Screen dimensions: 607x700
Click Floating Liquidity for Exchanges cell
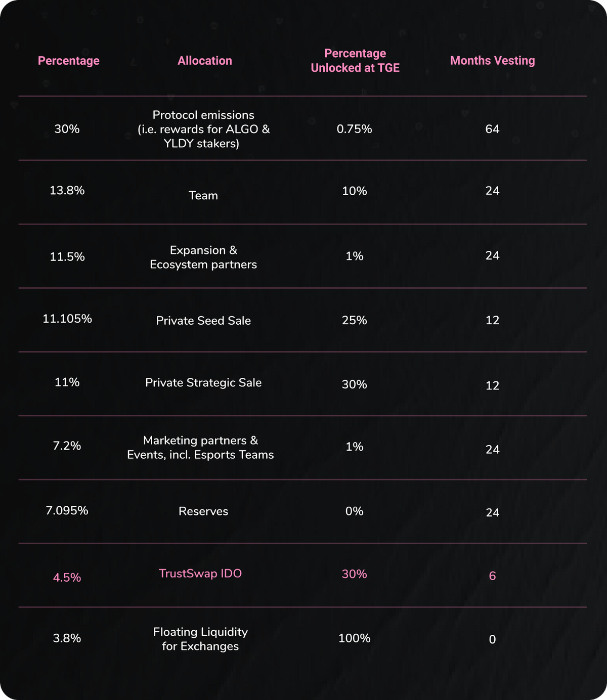coord(200,639)
